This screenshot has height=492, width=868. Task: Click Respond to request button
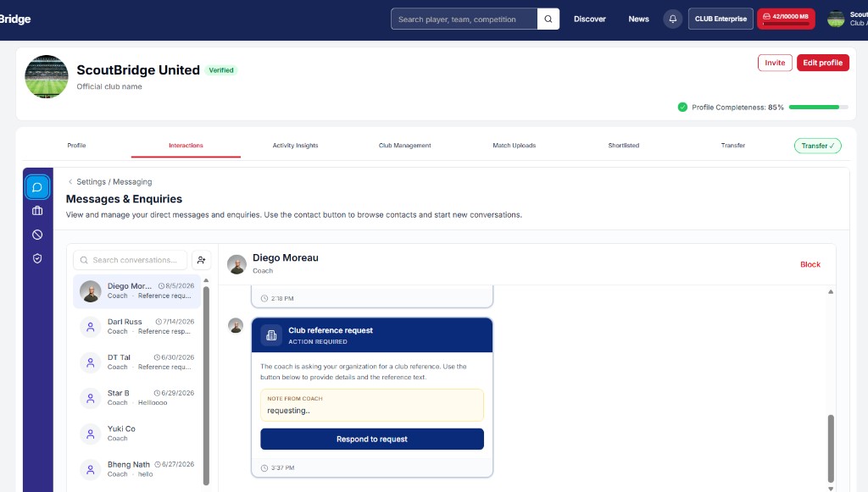[372, 439]
